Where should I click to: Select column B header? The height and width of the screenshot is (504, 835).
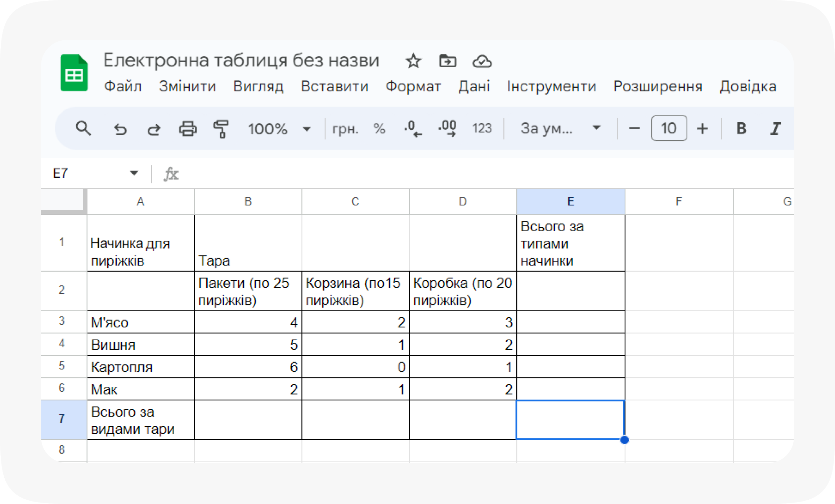click(248, 201)
